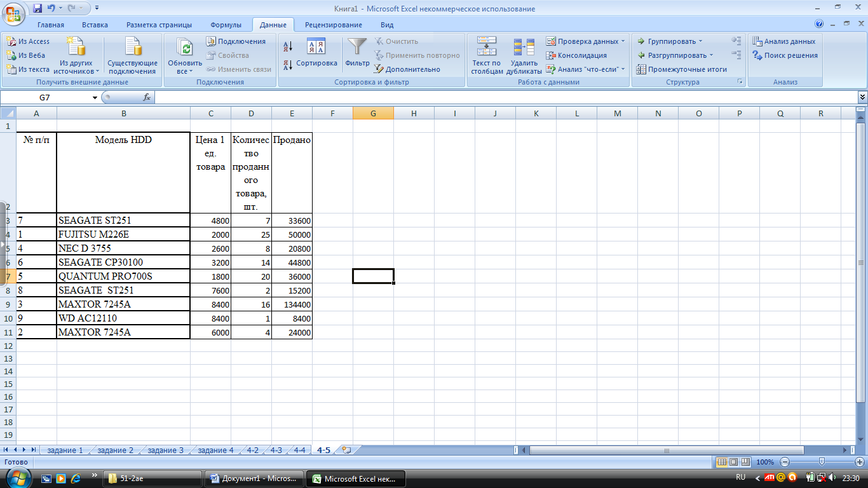
Task: Switch to sheet 4-3
Action: 276,450
